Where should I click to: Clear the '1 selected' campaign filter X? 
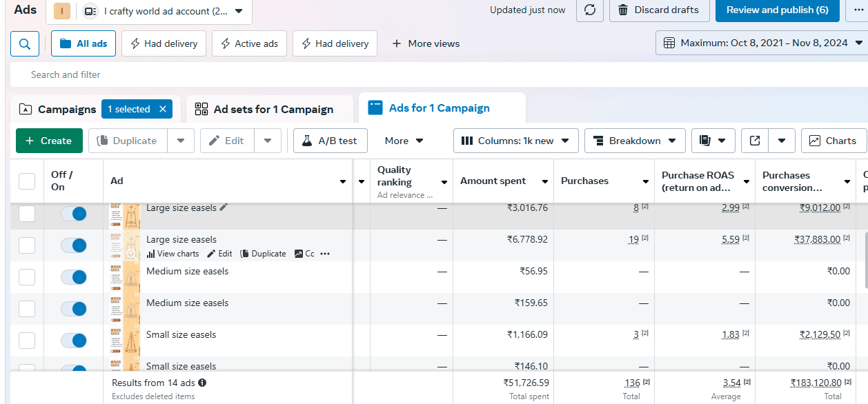click(163, 109)
